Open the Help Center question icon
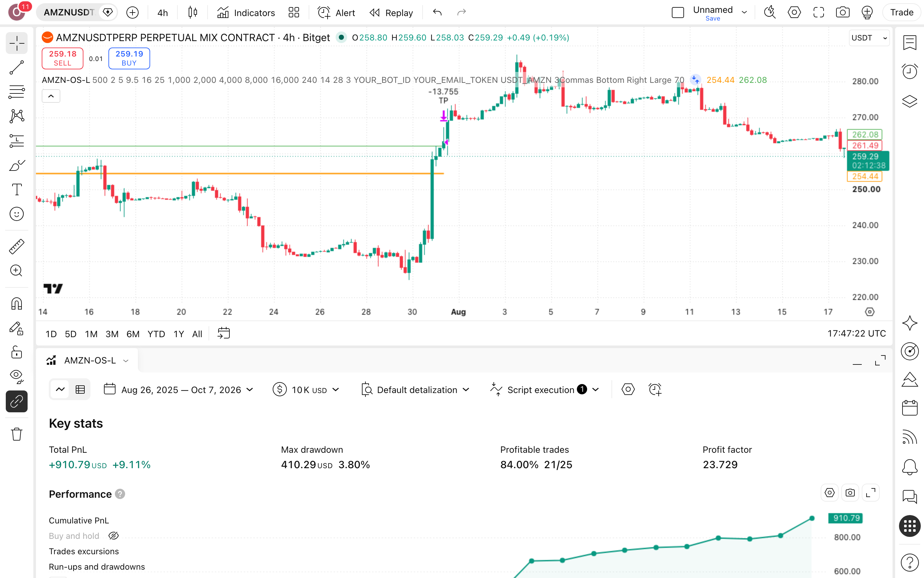 point(910,562)
